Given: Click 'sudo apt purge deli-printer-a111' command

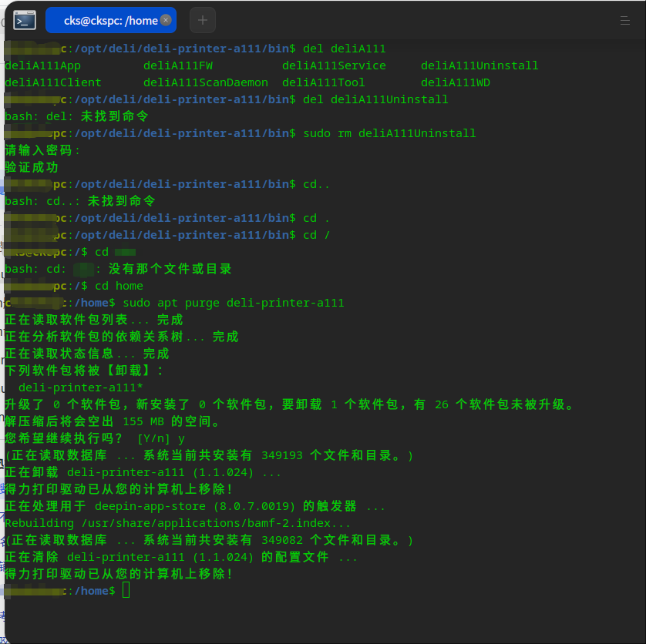Looking at the screenshot, I should pos(233,303).
